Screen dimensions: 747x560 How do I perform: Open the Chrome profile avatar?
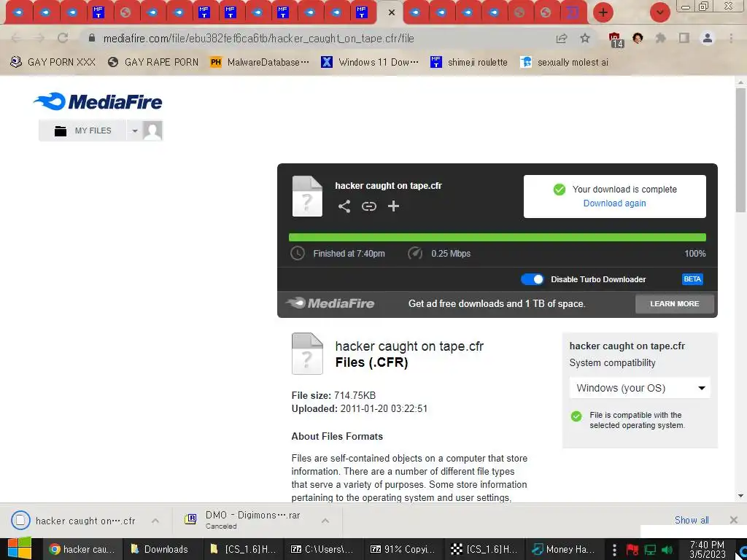click(x=708, y=38)
